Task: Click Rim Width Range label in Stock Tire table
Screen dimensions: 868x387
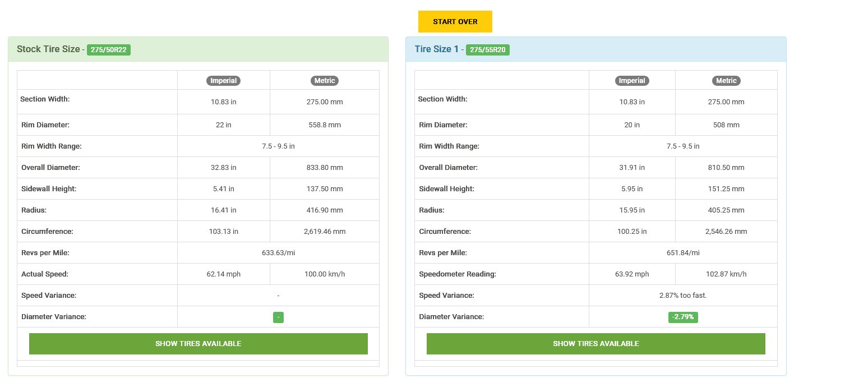Action: (51, 146)
